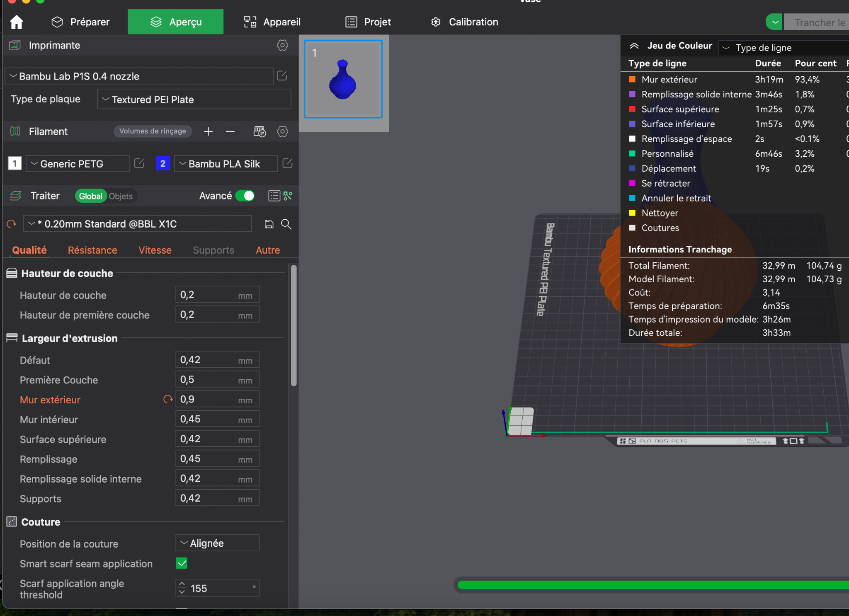This screenshot has height=616, width=849.
Task: Save the current process preset
Action: pos(269,224)
